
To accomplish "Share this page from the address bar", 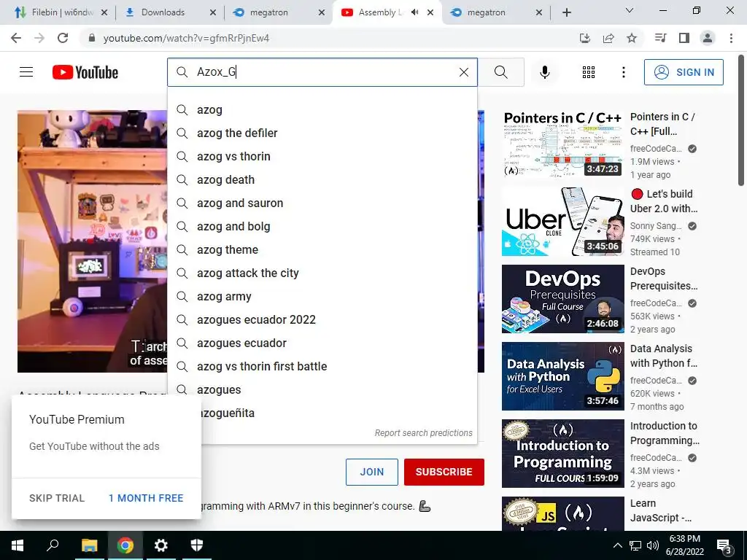I will (x=608, y=38).
